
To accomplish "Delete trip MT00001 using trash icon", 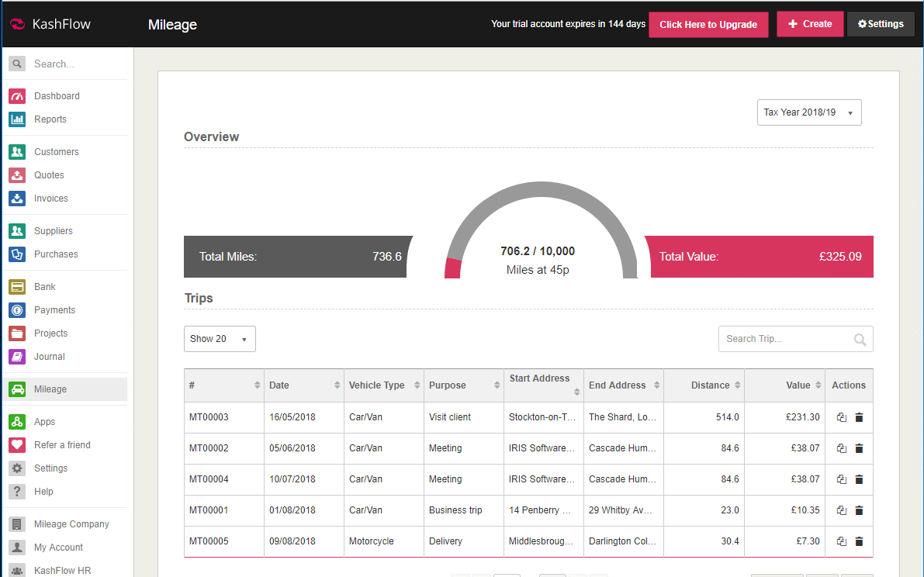I will pos(859,510).
